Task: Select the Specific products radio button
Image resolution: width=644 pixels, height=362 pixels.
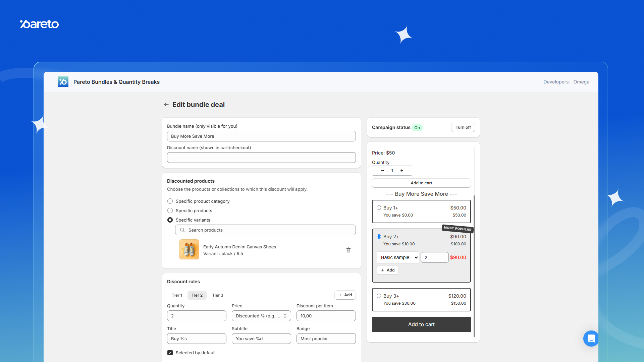Action: (170, 210)
